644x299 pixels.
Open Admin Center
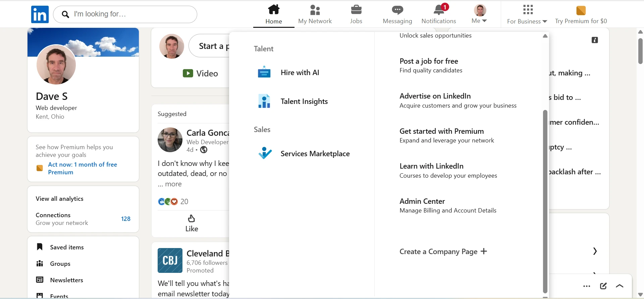tap(448, 205)
